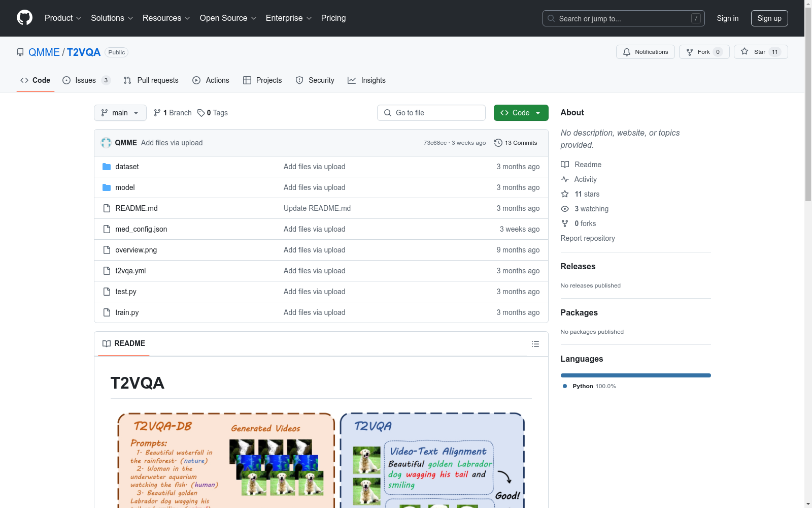Click the branch icon beside 1 Branch
Image resolution: width=812 pixels, height=508 pixels.
tap(157, 113)
